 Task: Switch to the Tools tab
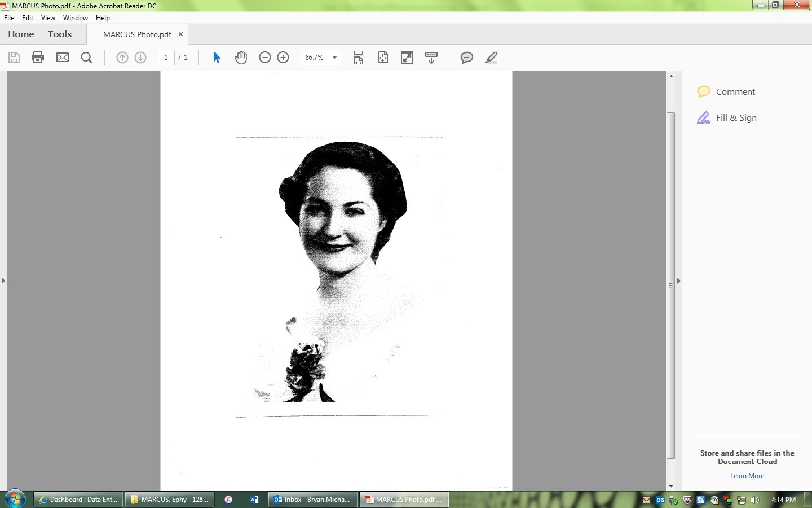pyautogui.click(x=60, y=34)
